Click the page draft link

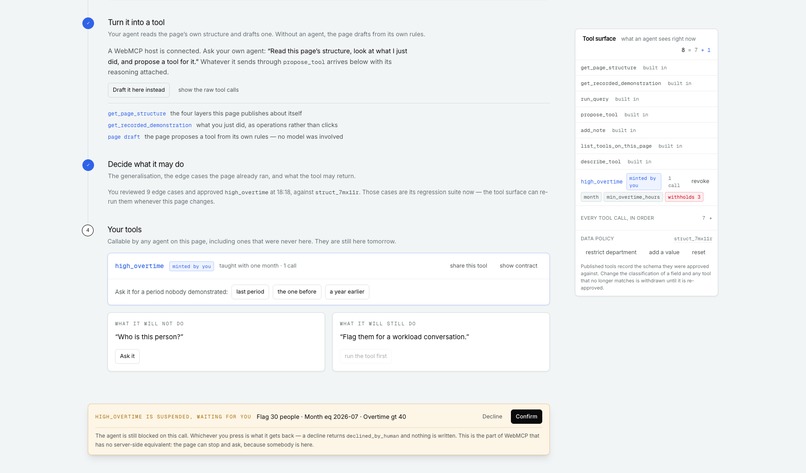(124, 137)
